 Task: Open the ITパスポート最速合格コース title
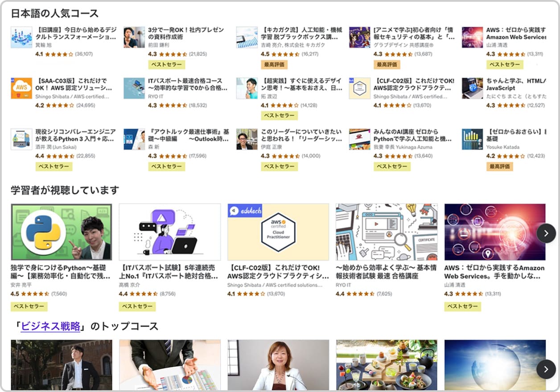(189, 85)
